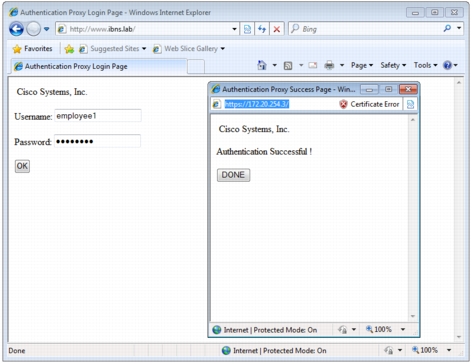Click the "Authentication Successful !" text
The width and height of the screenshot is (473, 364).
point(264,152)
